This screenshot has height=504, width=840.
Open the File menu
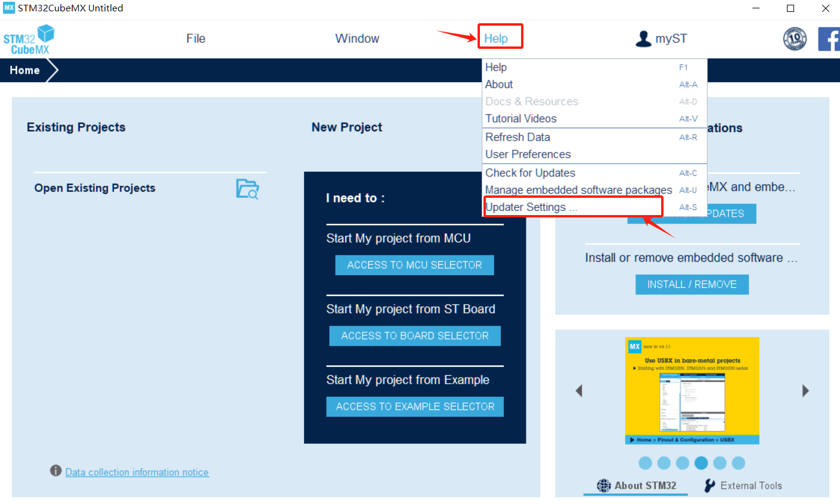coord(196,39)
